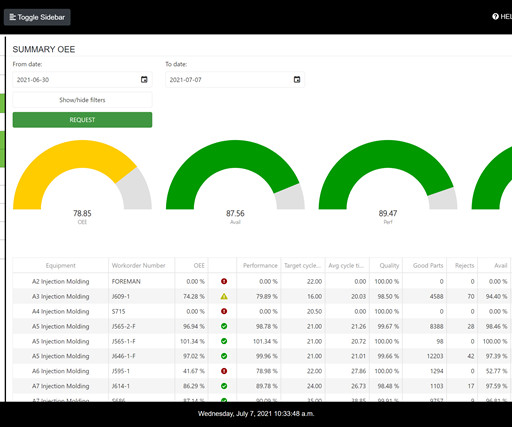The image size is (512, 427).
Task: Click the green Avail gauge chart
Action: 235,175
